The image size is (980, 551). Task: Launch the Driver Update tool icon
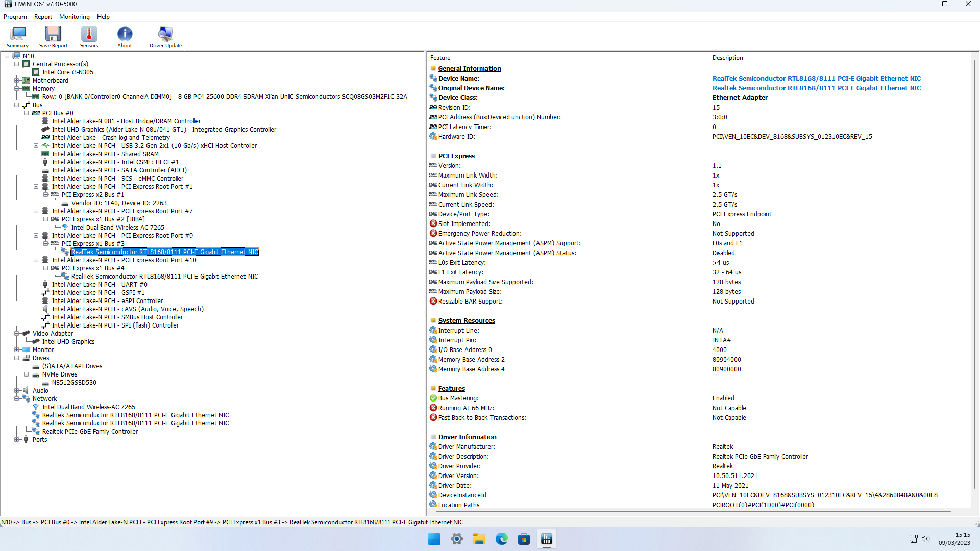165,37
